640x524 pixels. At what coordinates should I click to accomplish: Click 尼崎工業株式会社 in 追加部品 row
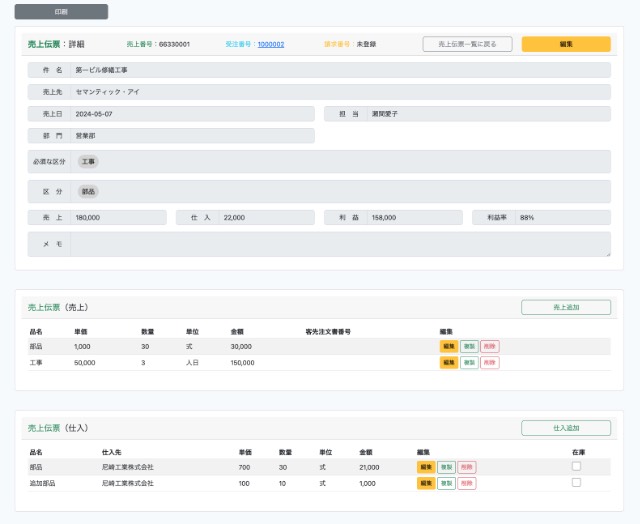pos(128,483)
